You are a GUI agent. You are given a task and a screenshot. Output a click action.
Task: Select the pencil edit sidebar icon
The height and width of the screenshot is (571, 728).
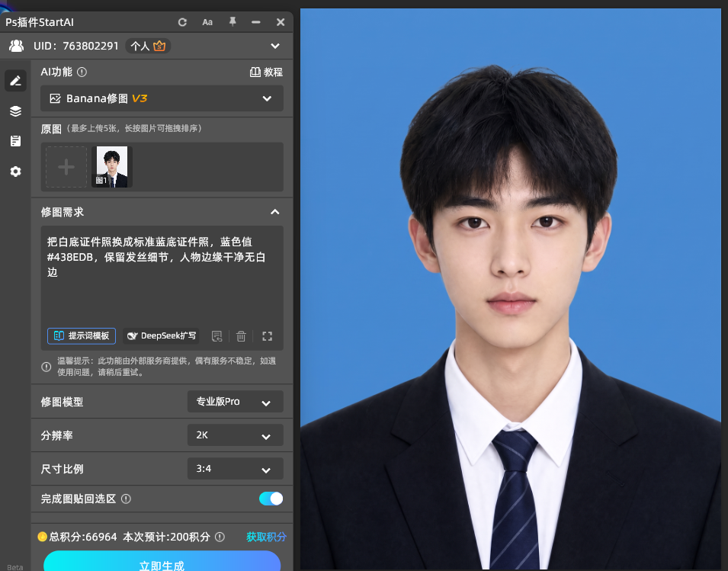pos(15,81)
